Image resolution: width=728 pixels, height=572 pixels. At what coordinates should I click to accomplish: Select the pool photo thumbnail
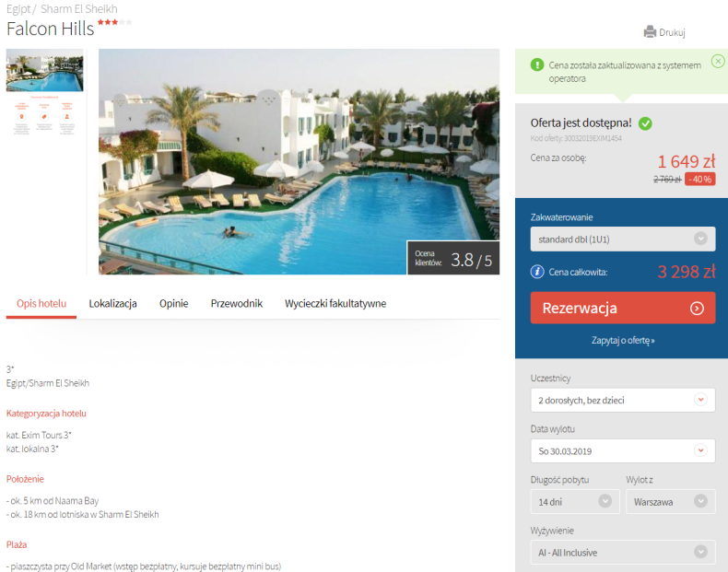[x=44, y=71]
